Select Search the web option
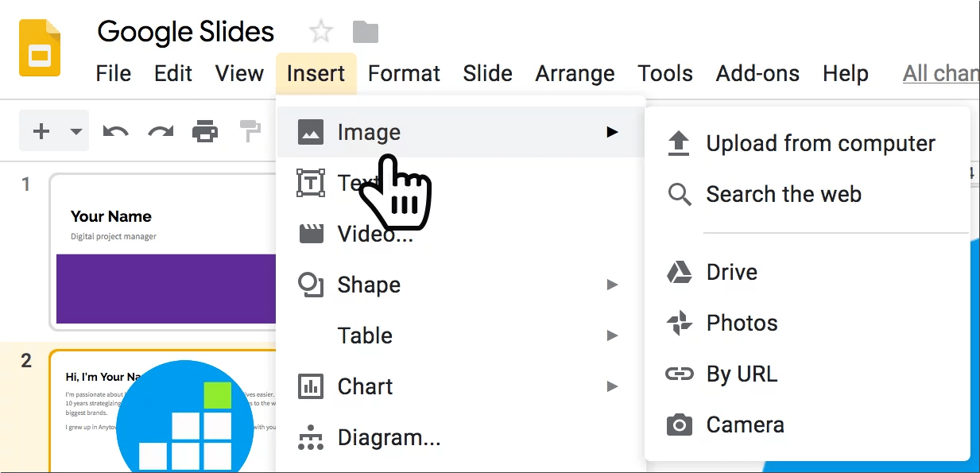Screen dimensions: 980x473 (783, 195)
